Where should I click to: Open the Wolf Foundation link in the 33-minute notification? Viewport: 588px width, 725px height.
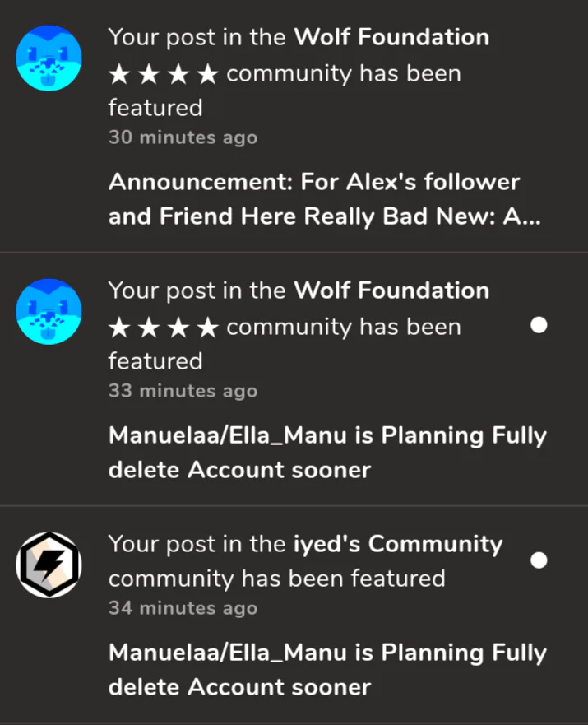391,290
